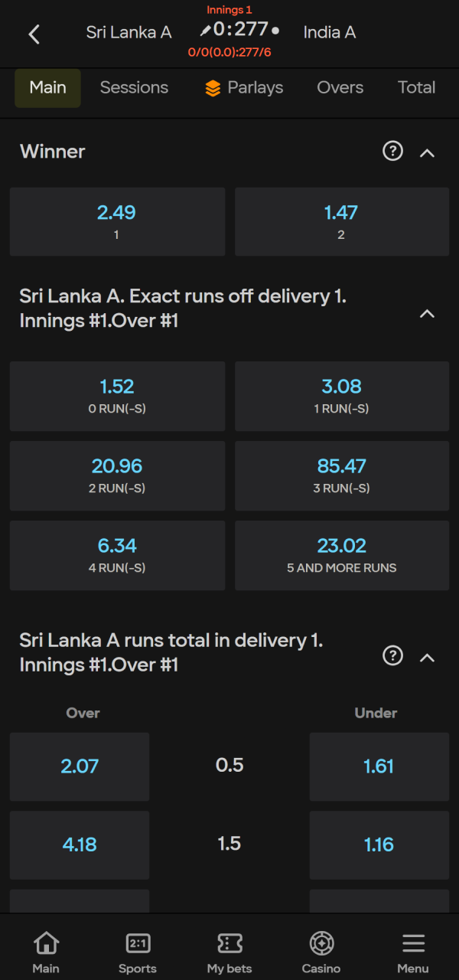Select Winner odds 2.49 for team 1
Viewport: 459px width, 980px height.
117,221
